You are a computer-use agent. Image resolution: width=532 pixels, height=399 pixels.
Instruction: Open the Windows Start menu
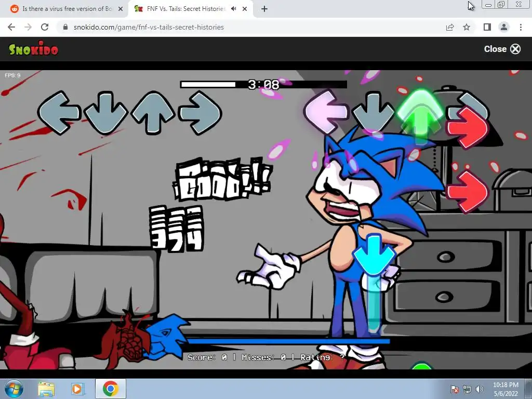tap(14, 389)
